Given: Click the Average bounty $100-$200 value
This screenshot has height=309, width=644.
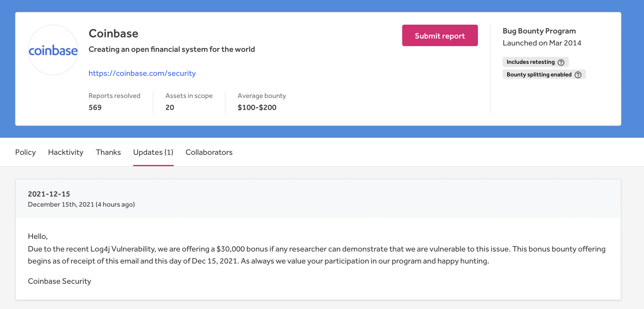Looking at the screenshot, I should 257,107.
